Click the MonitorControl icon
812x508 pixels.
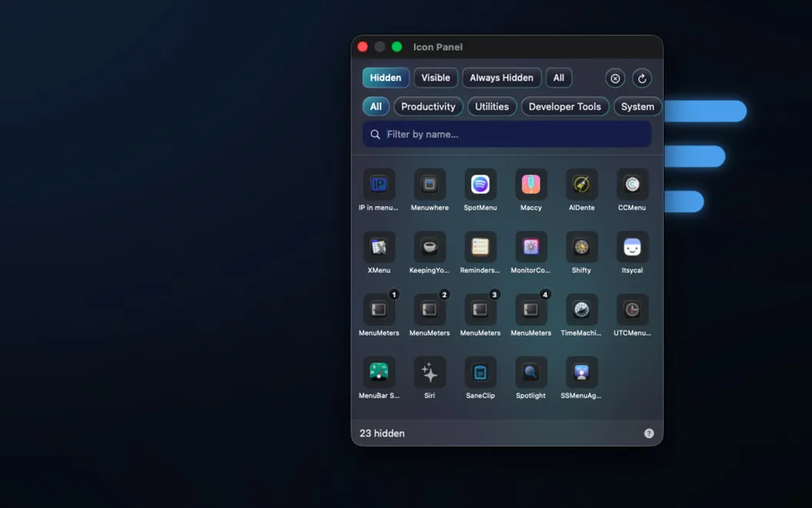tap(531, 247)
